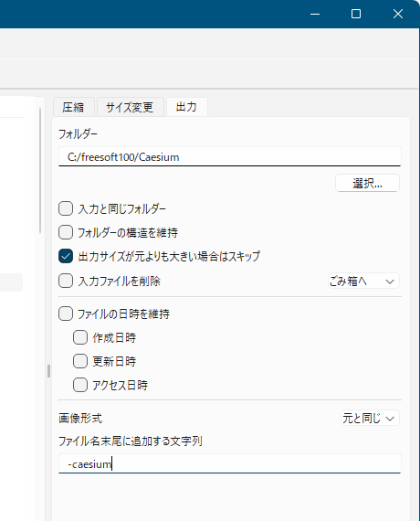Open the サイズ変更 tab
The width and height of the screenshot is (420, 521).
[x=130, y=107]
